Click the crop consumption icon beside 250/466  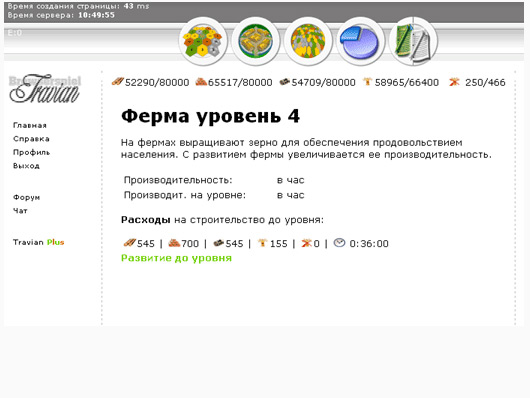click(454, 82)
